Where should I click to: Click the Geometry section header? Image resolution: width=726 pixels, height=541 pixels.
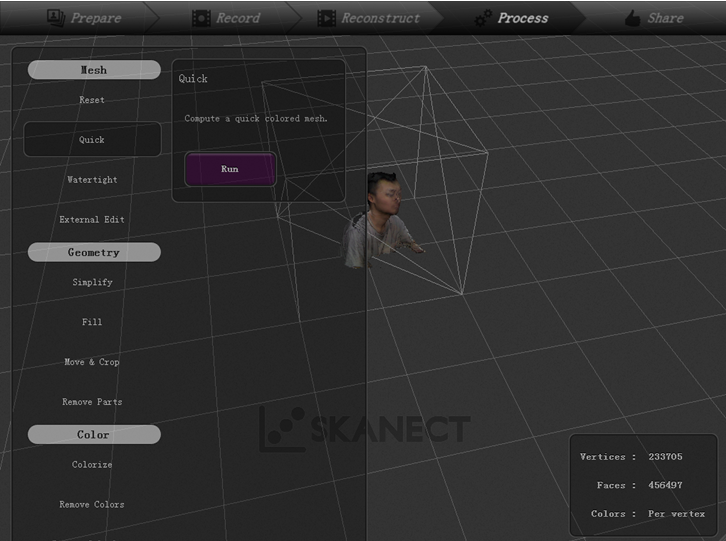click(94, 252)
